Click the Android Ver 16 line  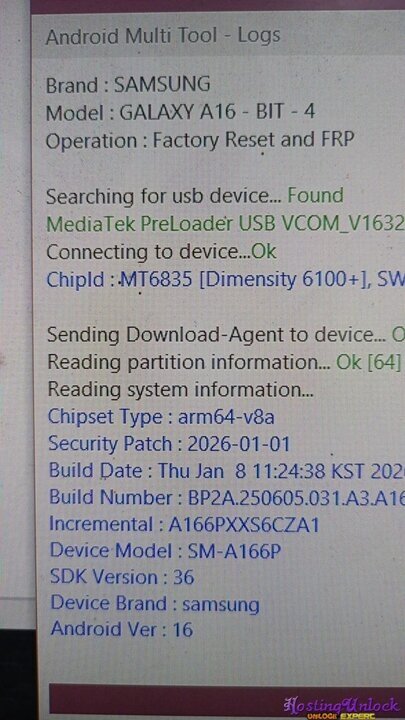[x=122, y=630]
